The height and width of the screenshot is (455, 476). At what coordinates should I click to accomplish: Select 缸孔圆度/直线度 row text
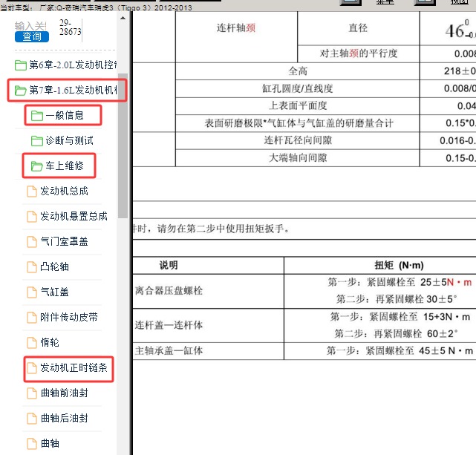coord(298,88)
